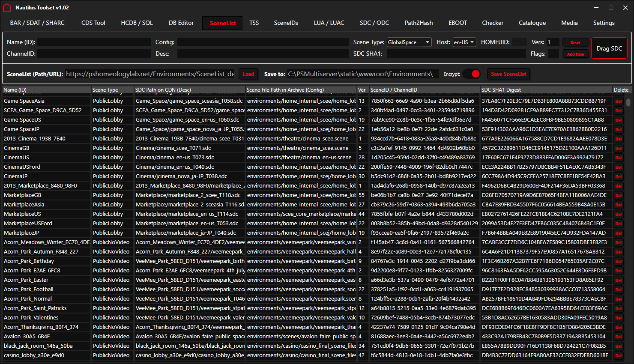Click the Load button

click(x=248, y=74)
